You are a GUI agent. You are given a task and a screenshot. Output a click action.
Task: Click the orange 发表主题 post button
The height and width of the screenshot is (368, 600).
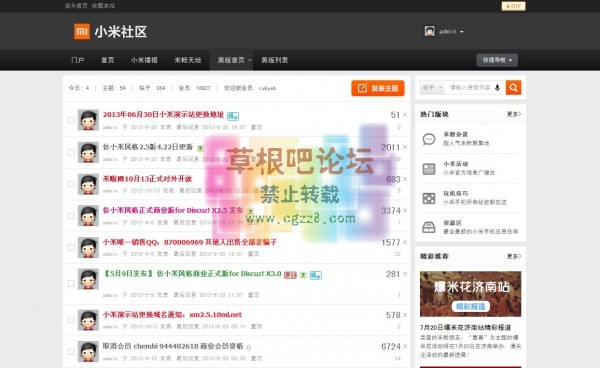pyautogui.click(x=378, y=88)
